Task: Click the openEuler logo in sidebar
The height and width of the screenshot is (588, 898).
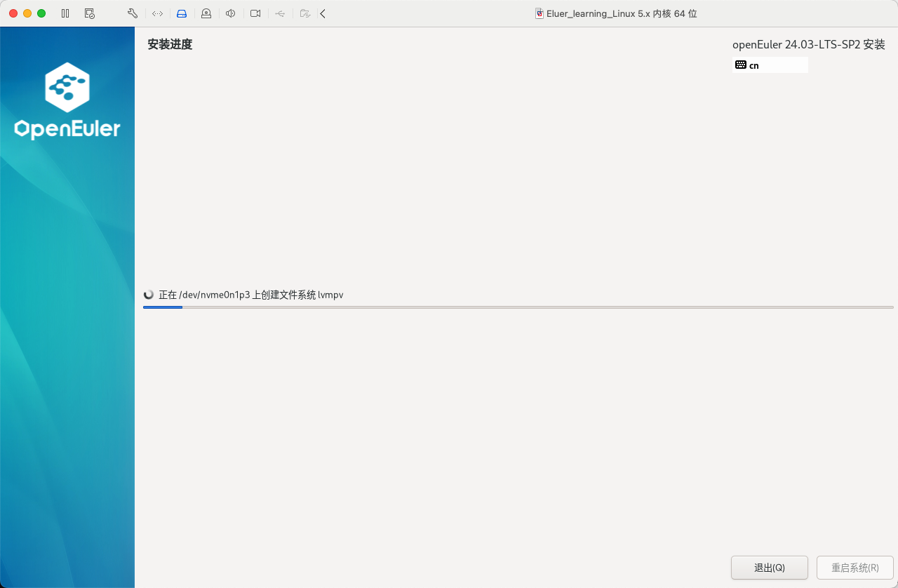Action: 67,101
